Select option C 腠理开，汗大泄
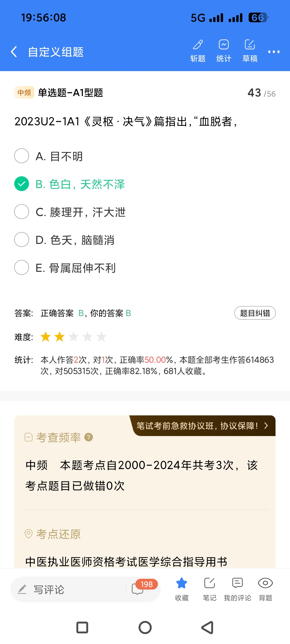Image resolution: width=290 pixels, height=644 pixels. (x=22, y=212)
